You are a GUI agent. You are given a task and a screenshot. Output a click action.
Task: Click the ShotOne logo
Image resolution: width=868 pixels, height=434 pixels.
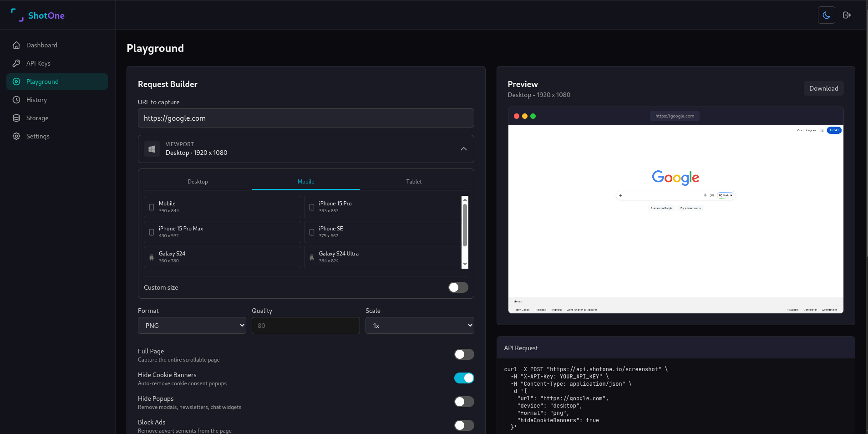click(x=38, y=15)
